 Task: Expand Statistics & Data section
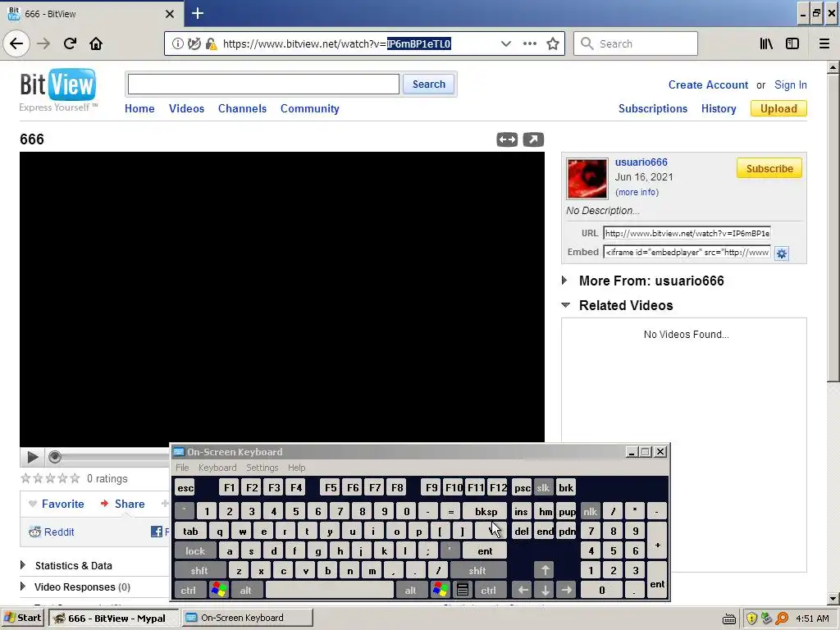23,565
